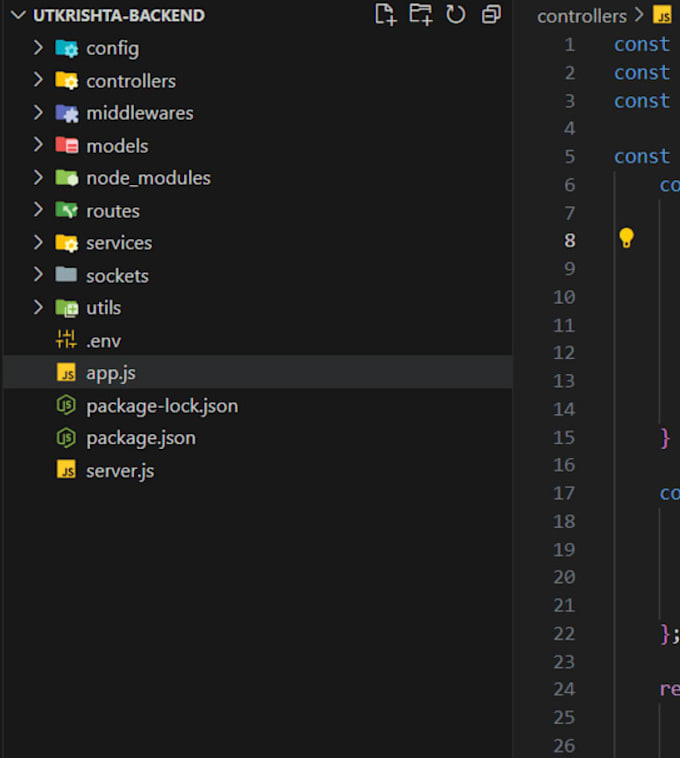This screenshot has height=758, width=680.
Task: Click line number 26 in the gutter
Action: click(564, 745)
